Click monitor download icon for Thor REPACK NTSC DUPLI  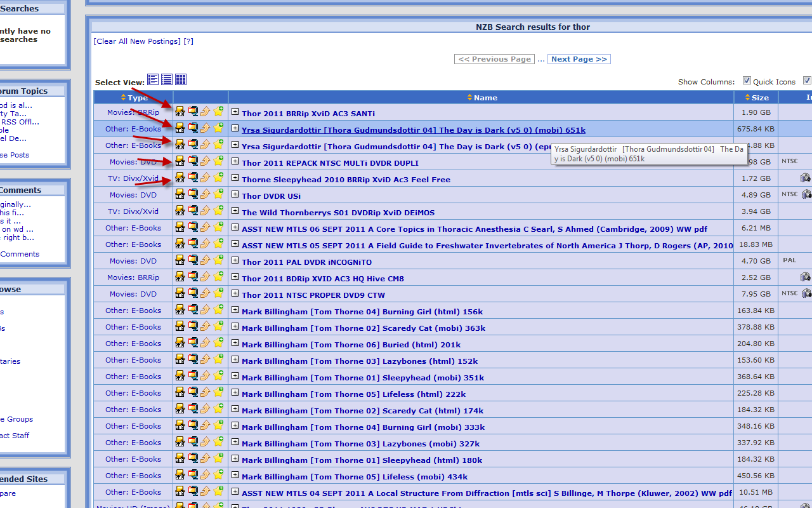point(193,161)
